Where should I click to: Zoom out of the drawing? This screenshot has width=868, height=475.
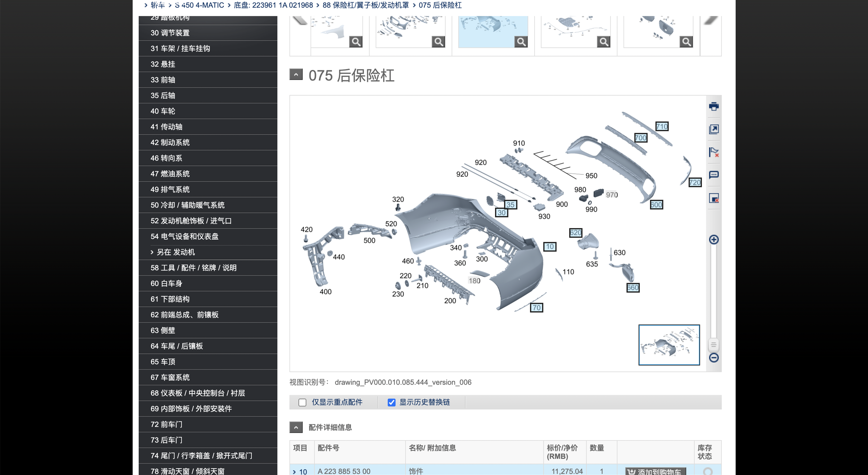tap(713, 358)
